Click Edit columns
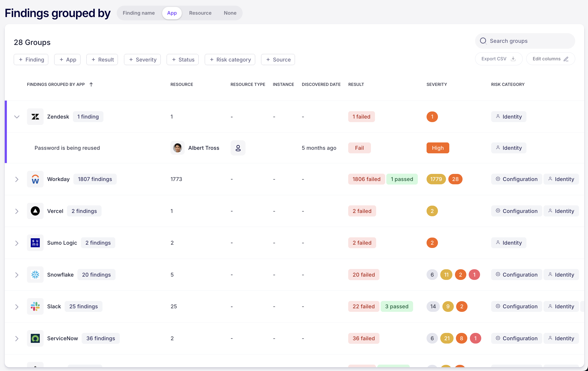The height and width of the screenshot is (371, 588). point(550,59)
